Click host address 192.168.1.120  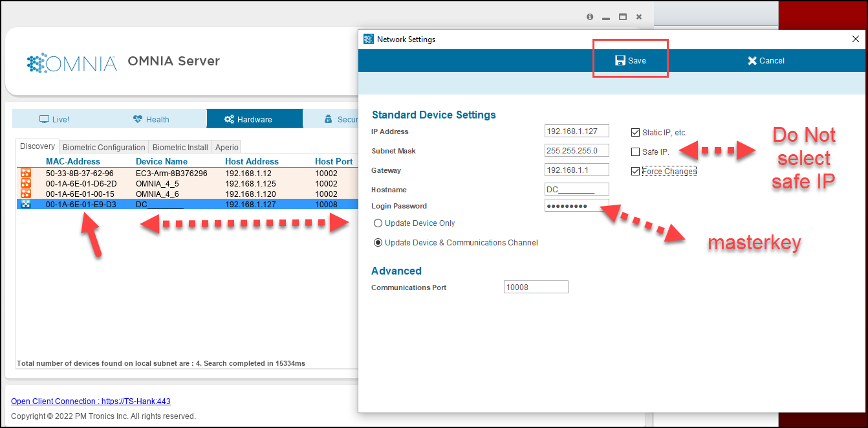[x=251, y=194]
